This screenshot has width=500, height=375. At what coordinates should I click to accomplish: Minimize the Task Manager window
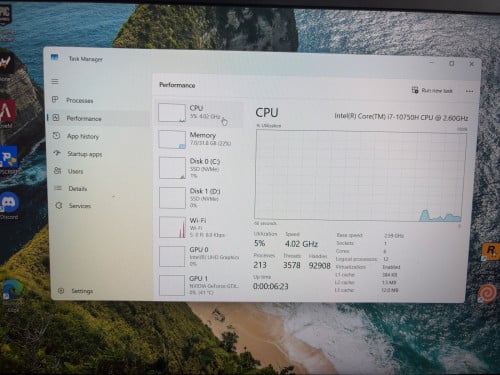pos(432,63)
